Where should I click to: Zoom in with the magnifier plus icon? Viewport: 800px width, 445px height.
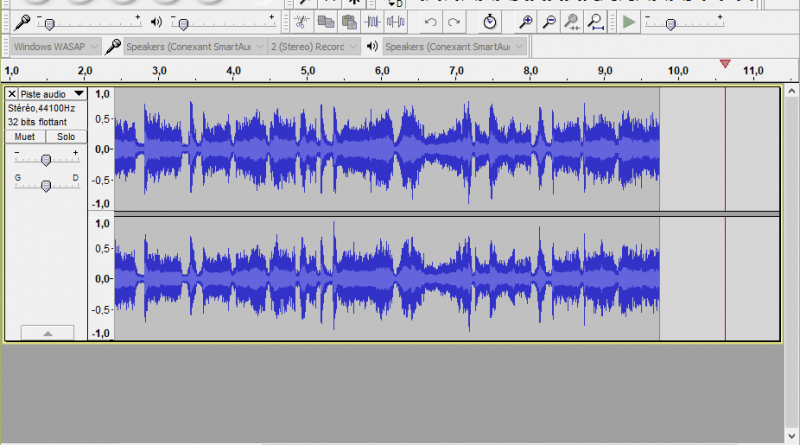point(525,21)
